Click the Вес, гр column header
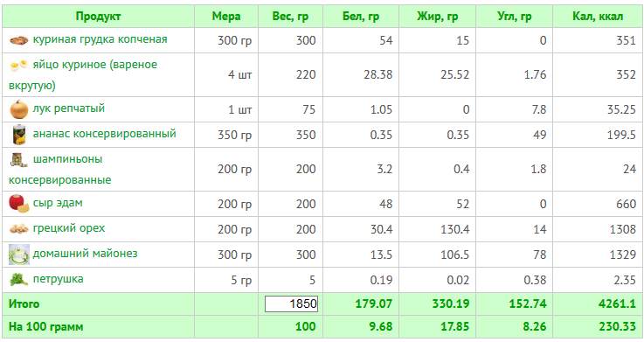The height and width of the screenshot is (342, 644). pos(290,17)
